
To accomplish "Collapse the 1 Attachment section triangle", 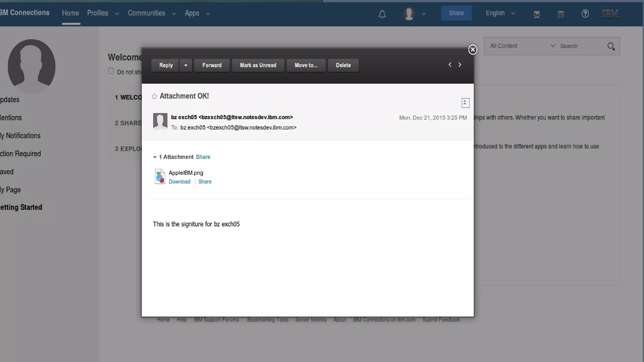I will pos(155,157).
